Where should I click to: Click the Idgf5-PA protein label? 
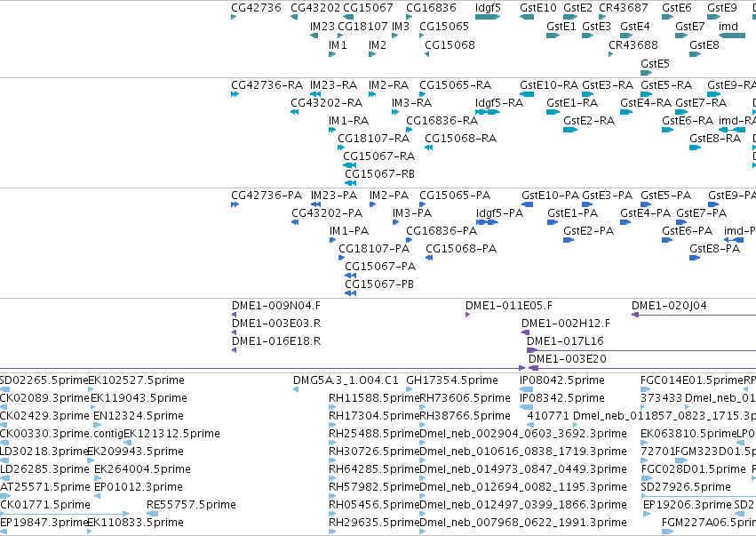499,213
